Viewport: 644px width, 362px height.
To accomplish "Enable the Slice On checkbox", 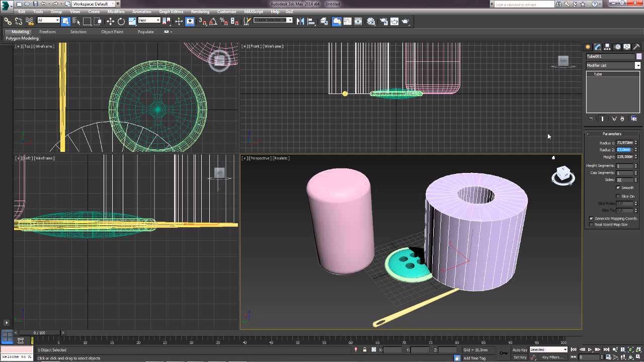I will (618, 196).
